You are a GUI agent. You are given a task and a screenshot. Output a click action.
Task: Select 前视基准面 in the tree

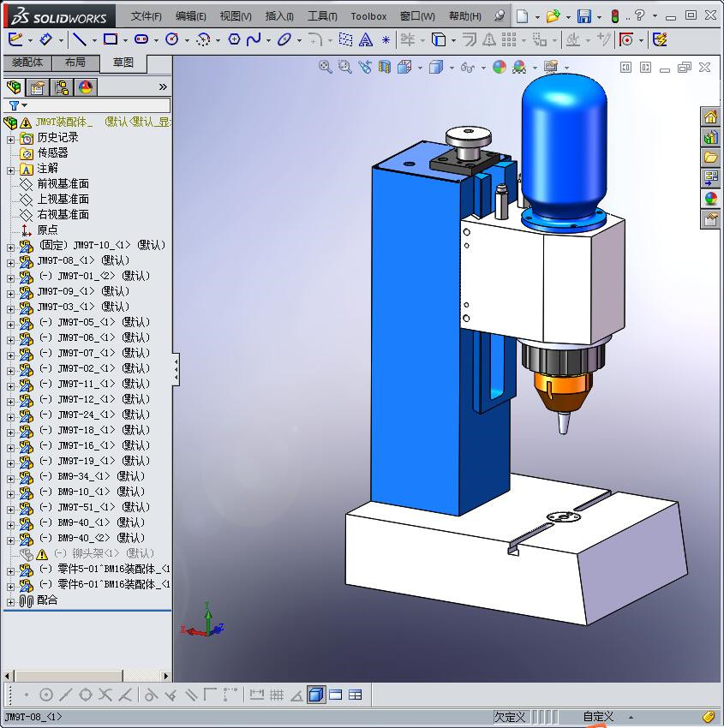pyautogui.click(x=63, y=184)
